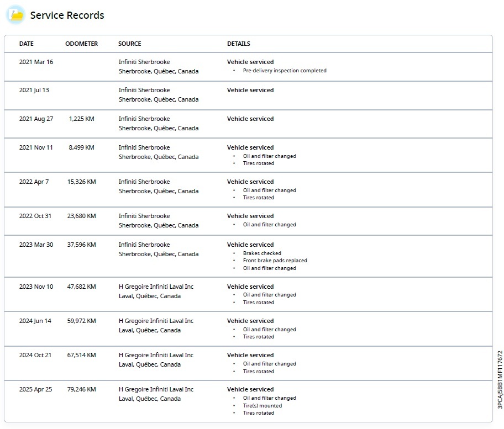Select the 2024 Jun 14 service date
This screenshot has height=429, width=504.
[x=35, y=321]
